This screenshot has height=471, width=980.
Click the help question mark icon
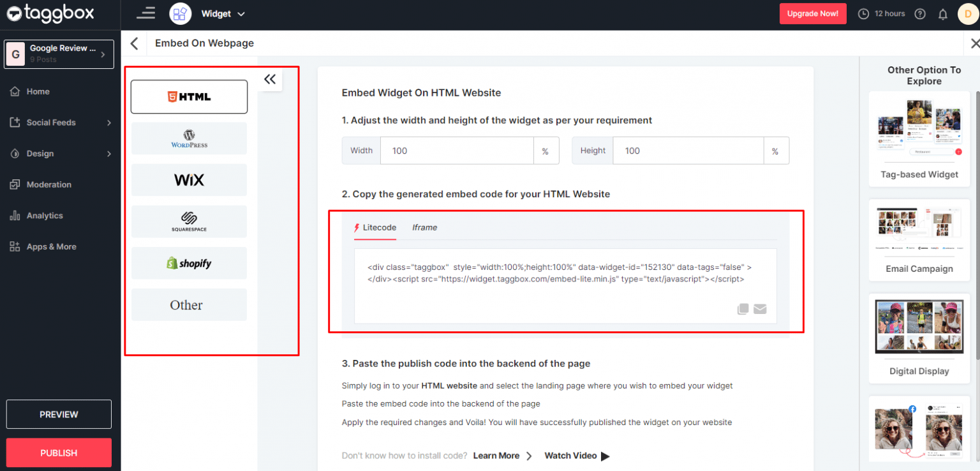pos(919,13)
